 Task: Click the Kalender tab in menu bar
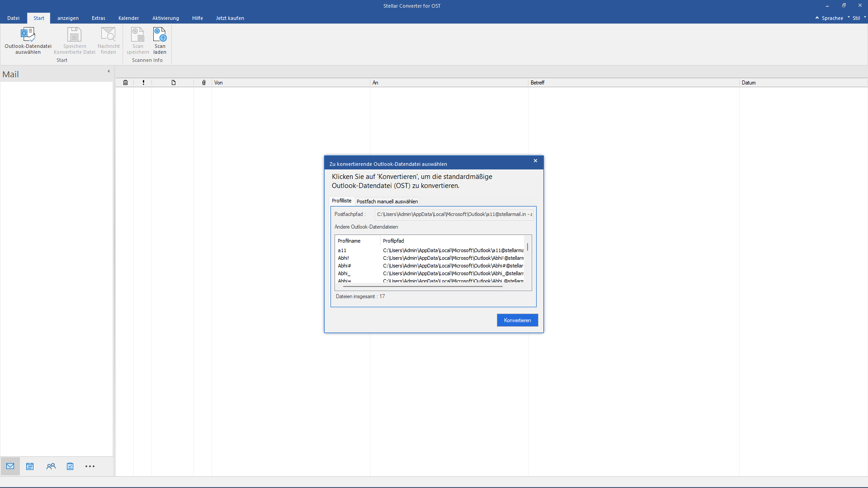(x=128, y=18)
